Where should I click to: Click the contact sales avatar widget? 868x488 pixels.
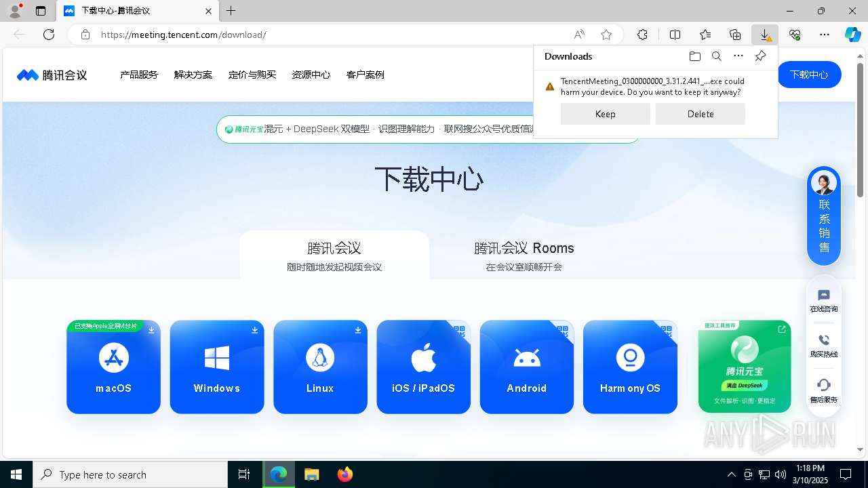pos(824,216)
